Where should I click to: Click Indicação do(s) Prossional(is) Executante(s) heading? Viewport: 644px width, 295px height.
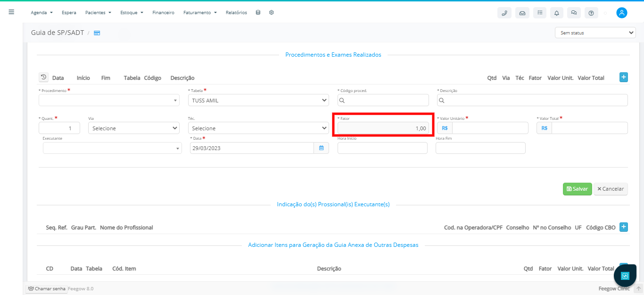click(333, 204)
